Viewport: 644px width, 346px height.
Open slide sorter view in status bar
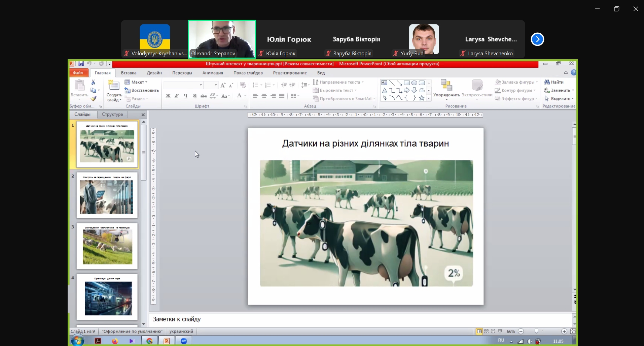[486, 332]
